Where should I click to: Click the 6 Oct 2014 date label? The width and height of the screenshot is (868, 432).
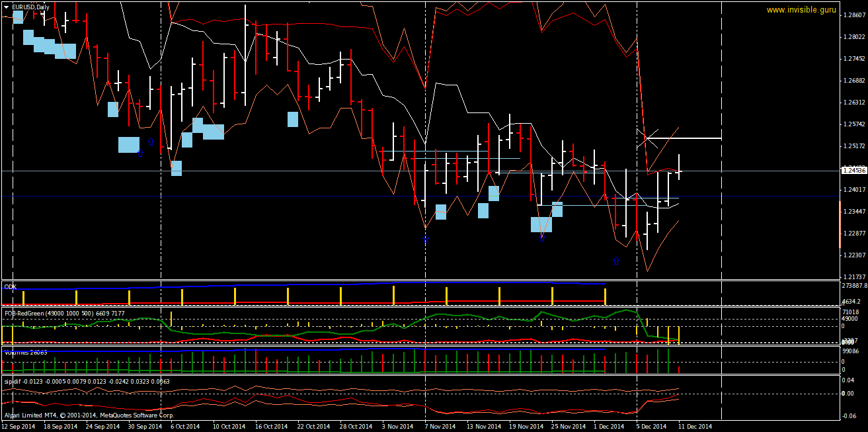[185, 427]
